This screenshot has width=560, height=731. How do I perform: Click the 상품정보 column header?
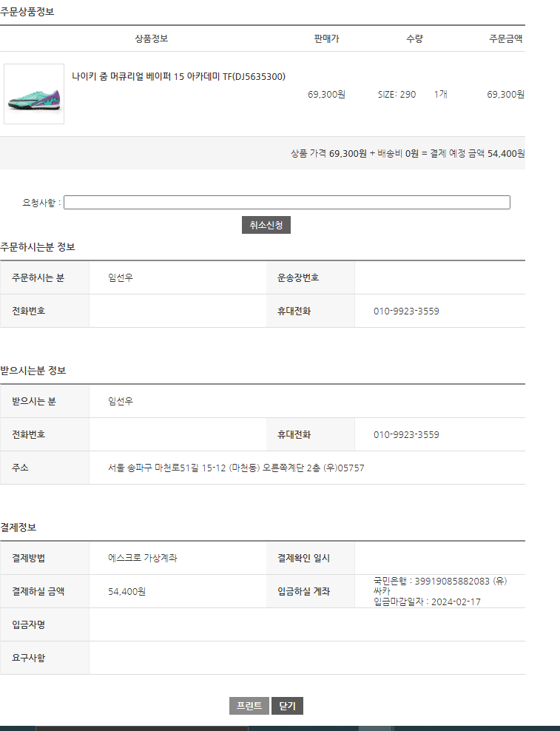tap(152, 38)
